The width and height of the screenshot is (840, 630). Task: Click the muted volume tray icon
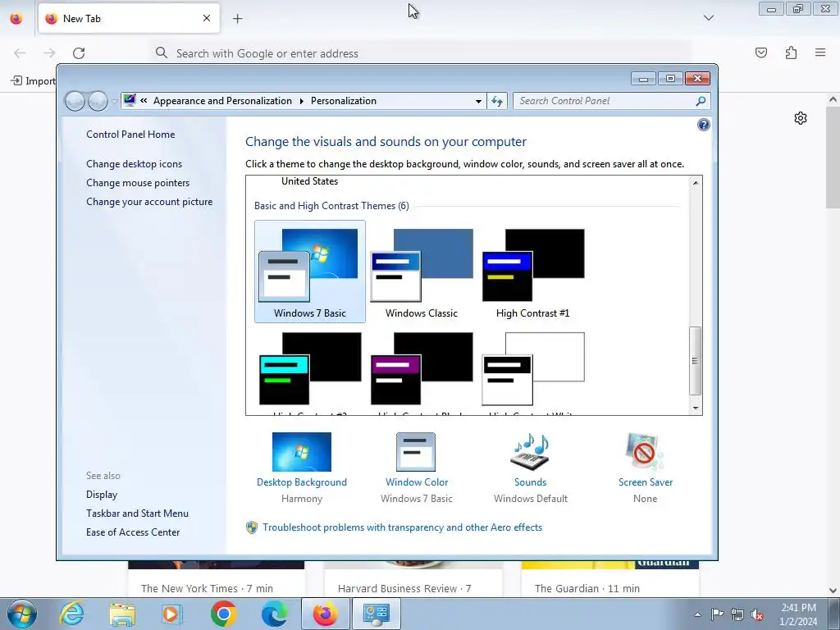tap(757, 614)
